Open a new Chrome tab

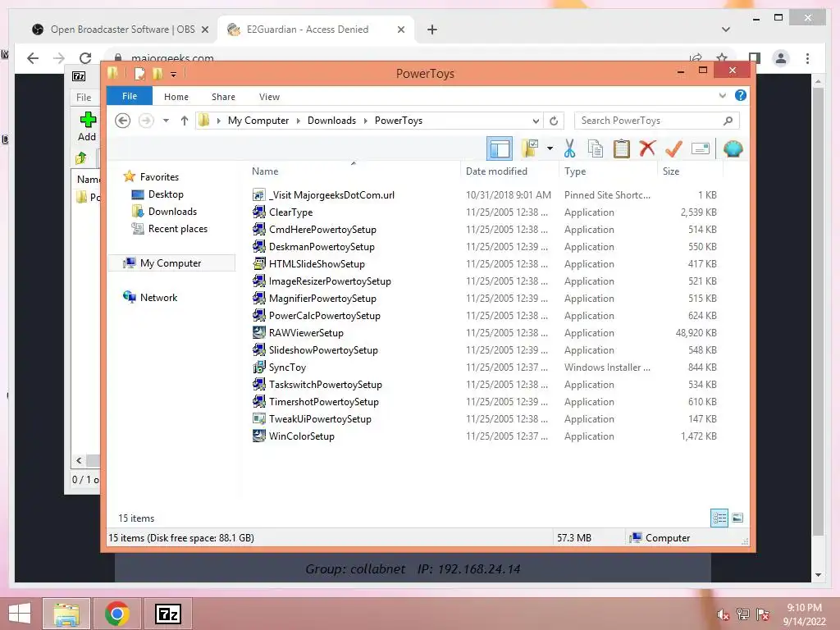[431, 30]
